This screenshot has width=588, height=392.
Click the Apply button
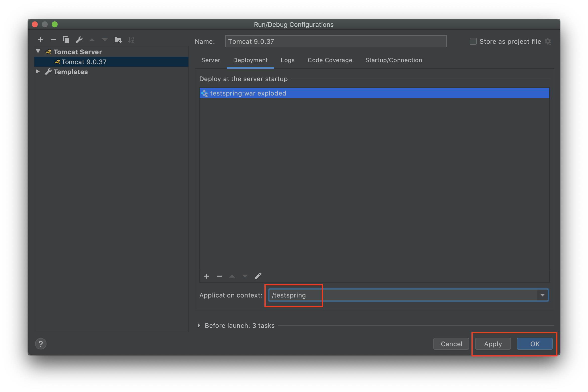pyautogui.click(x=493, y=344)
